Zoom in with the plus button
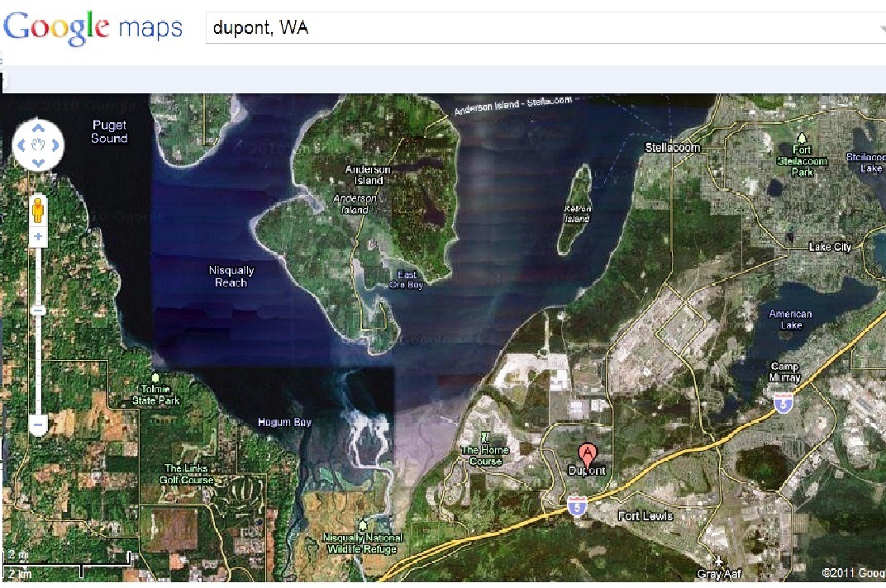Image resolution: width=886 pixels, height=588 pixels. 38,236
